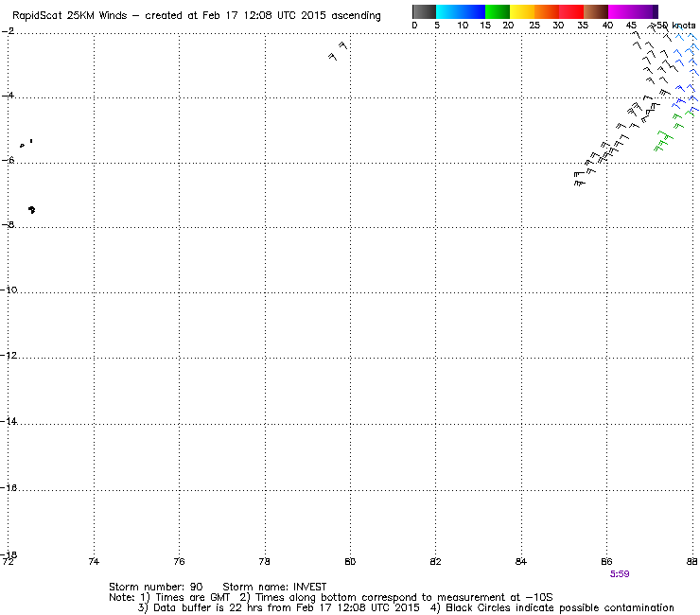The width and height of the screenshot is (700, 615).
Task: Click the latitude axis label '-12'
Action: 9,355
